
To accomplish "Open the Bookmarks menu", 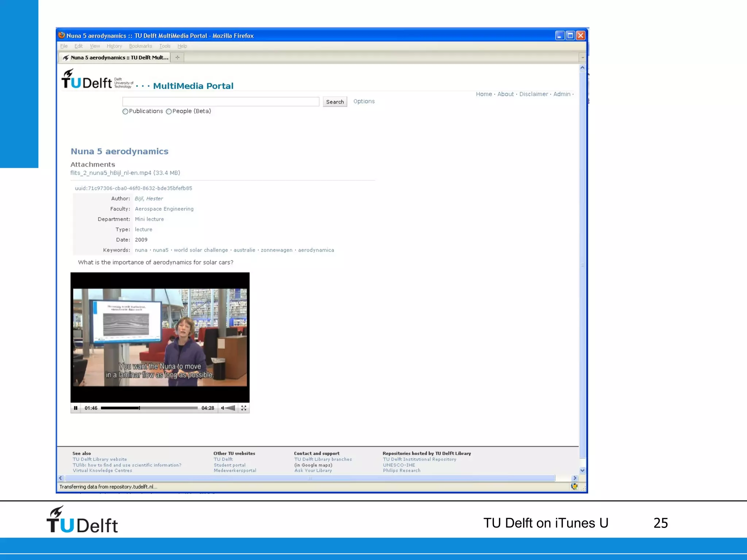I will pyautogui.click(x=140, y=46).
